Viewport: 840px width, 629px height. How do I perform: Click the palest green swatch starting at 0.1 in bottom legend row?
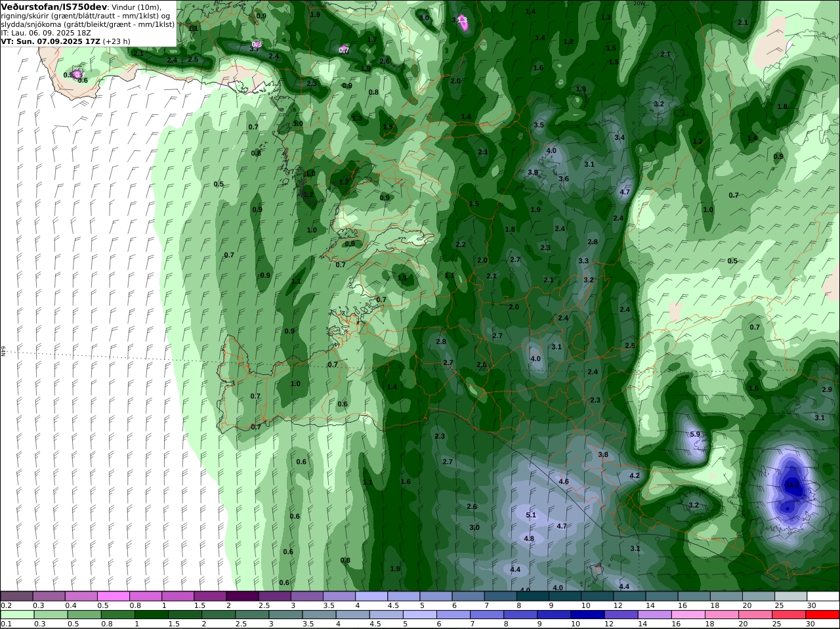tap(17, 615)
